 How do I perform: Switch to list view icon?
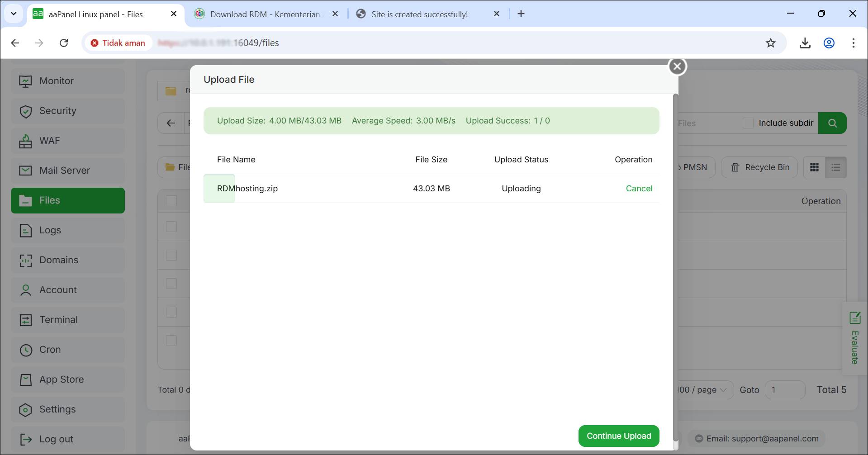pos(835,167)
